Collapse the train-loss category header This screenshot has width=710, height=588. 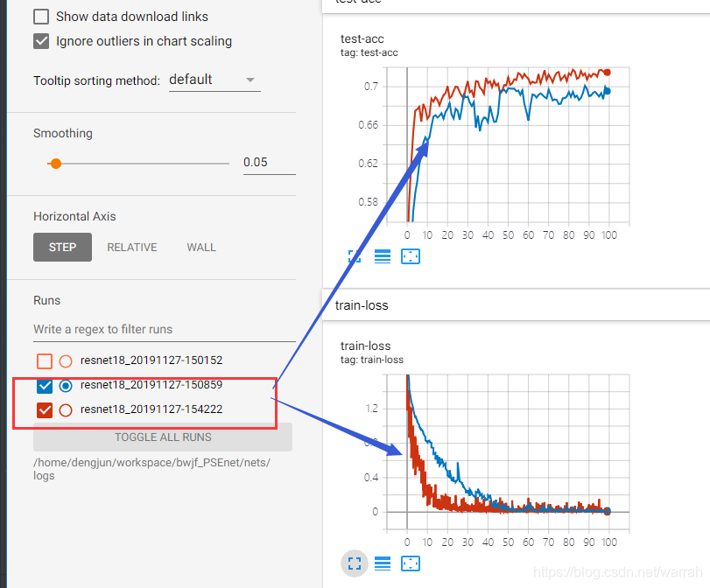click(x=362, y=305)
